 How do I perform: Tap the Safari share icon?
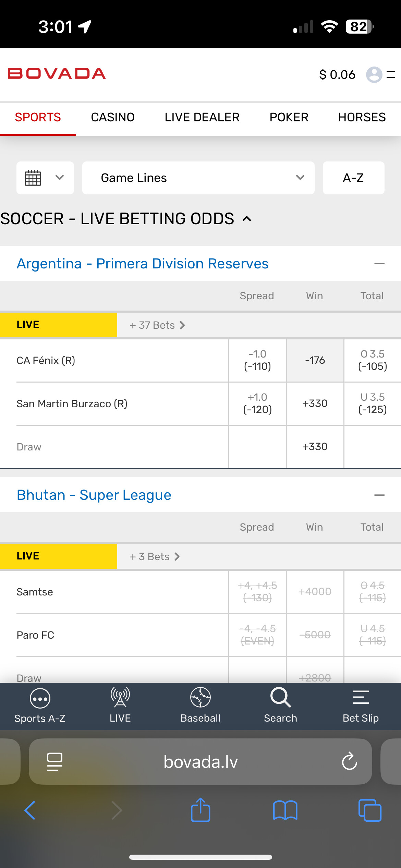click(x=200, y=810)
